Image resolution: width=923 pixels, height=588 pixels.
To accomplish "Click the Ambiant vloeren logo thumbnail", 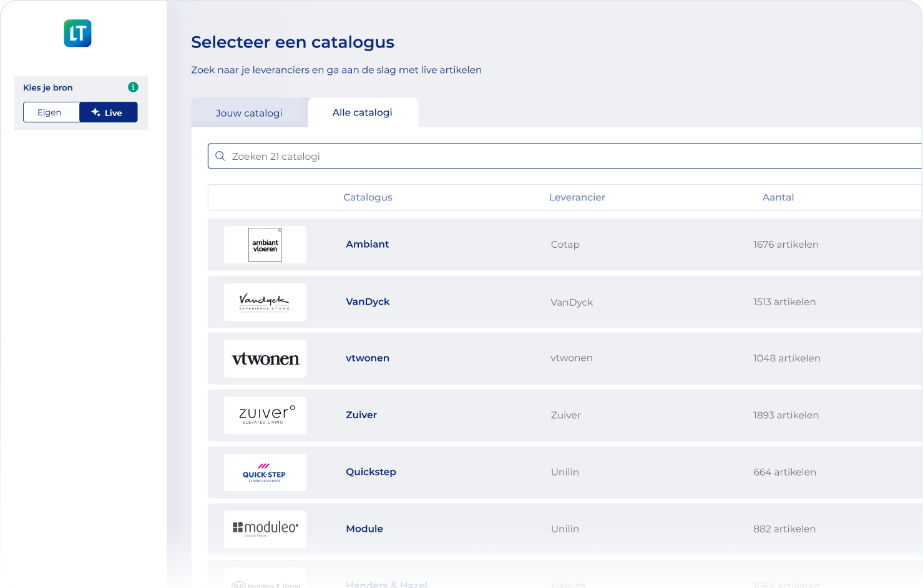I will pyautogui.click(x=265, y=245).
